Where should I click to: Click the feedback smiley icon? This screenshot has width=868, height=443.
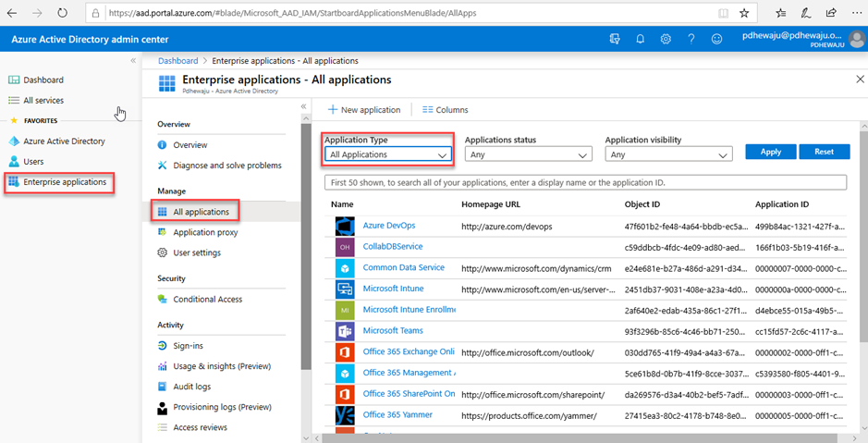click(x=717, y=40)
